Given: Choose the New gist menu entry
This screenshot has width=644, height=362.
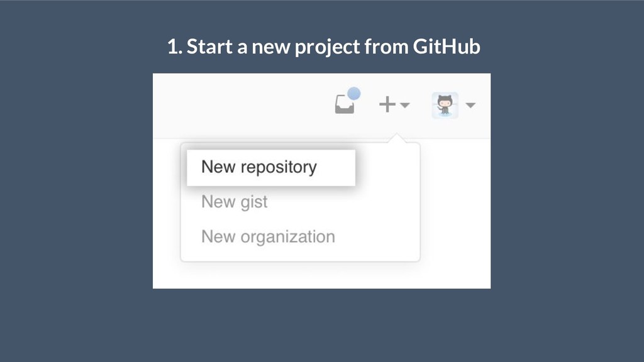Looking at the screenshot, I should pos(234,202).
